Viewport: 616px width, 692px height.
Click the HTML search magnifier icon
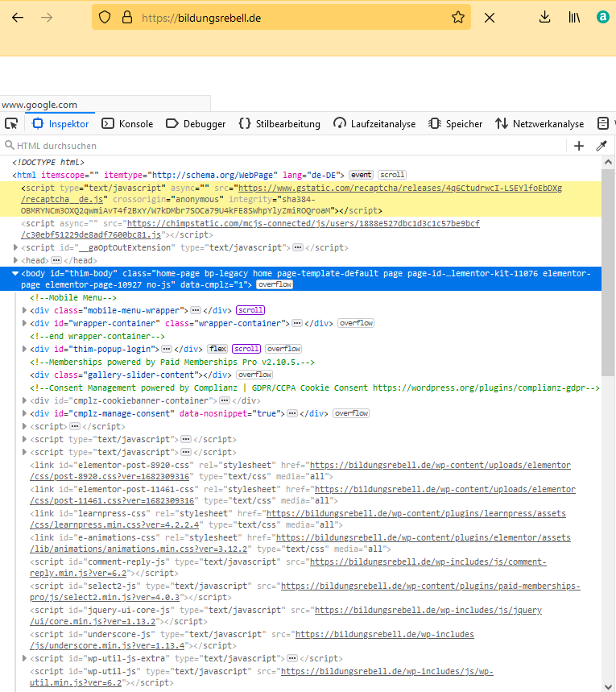[x=10, y=145]
